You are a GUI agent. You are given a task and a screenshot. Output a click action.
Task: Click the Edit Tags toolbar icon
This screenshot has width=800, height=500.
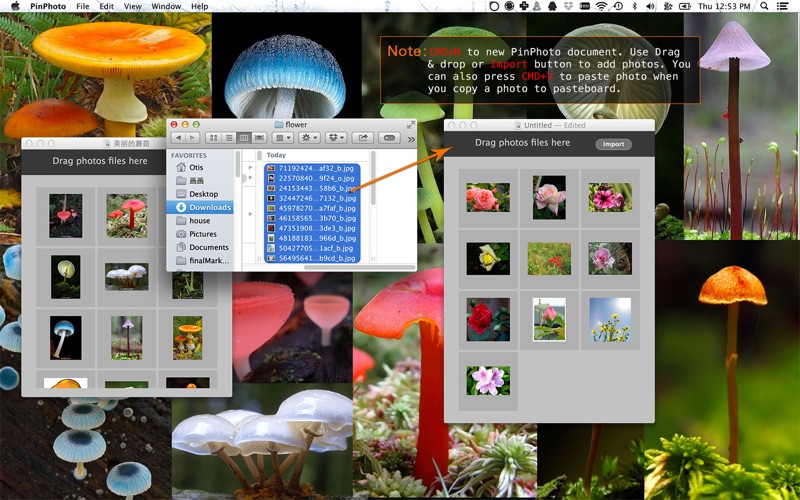pyautogui.click(x=389, y=138)
